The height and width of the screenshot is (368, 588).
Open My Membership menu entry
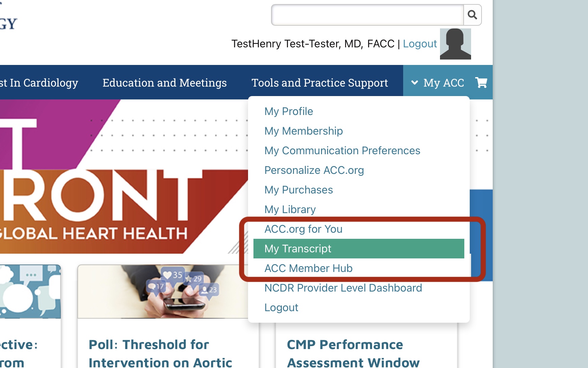click(303, 131)
